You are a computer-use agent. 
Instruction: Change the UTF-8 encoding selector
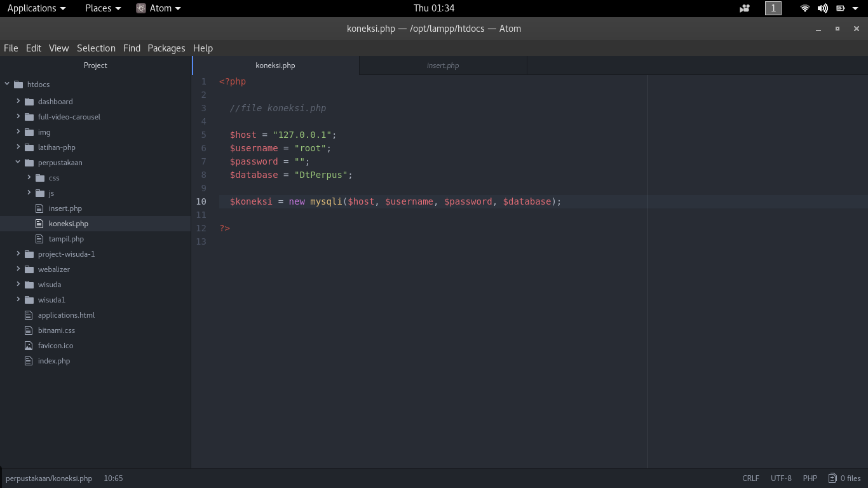coord(781,478)
